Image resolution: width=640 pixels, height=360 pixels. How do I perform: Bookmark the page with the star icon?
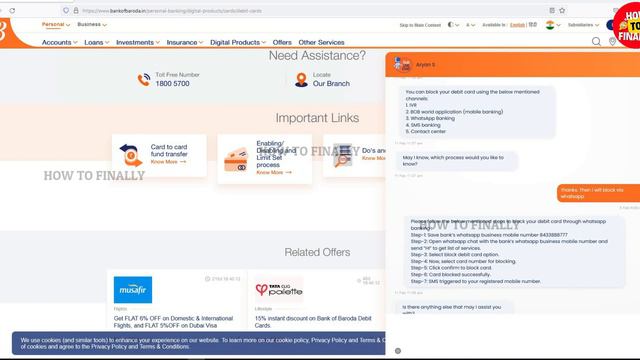pyautogui.click(x=562, y=11)
